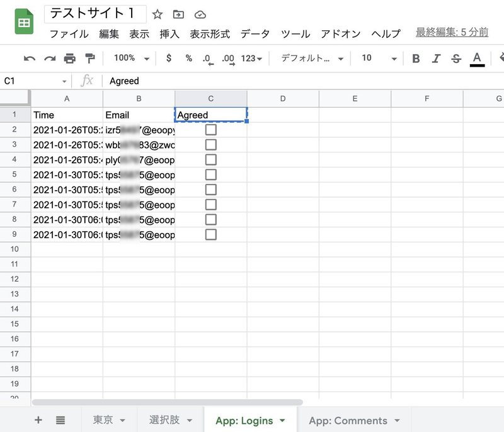This screenshot has width=504, height=432.
Task: Increase decimal places
Action: click(x=228, y=59)
